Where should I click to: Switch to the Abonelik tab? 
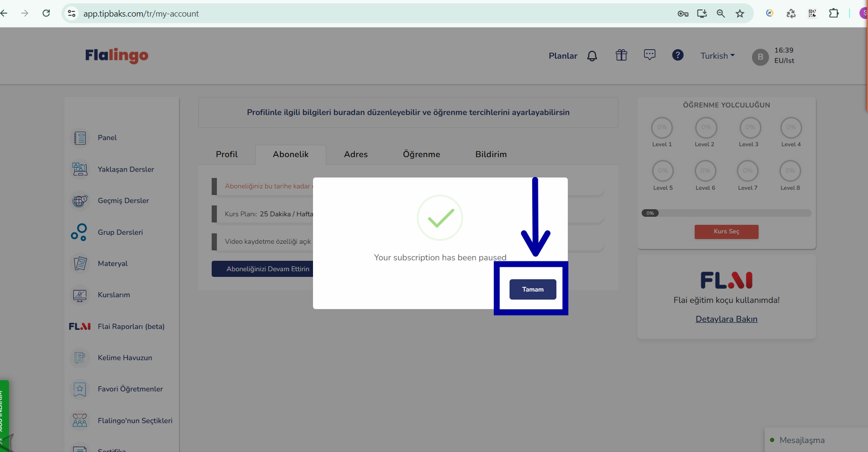[291, 154]
